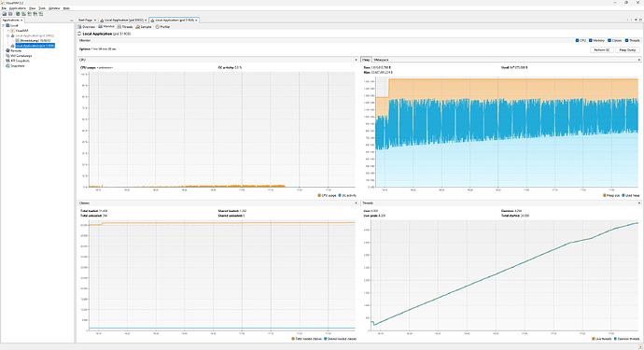644x350 pixels.
Task: Switch to the Metaspace memory tab
Action: 381,60
